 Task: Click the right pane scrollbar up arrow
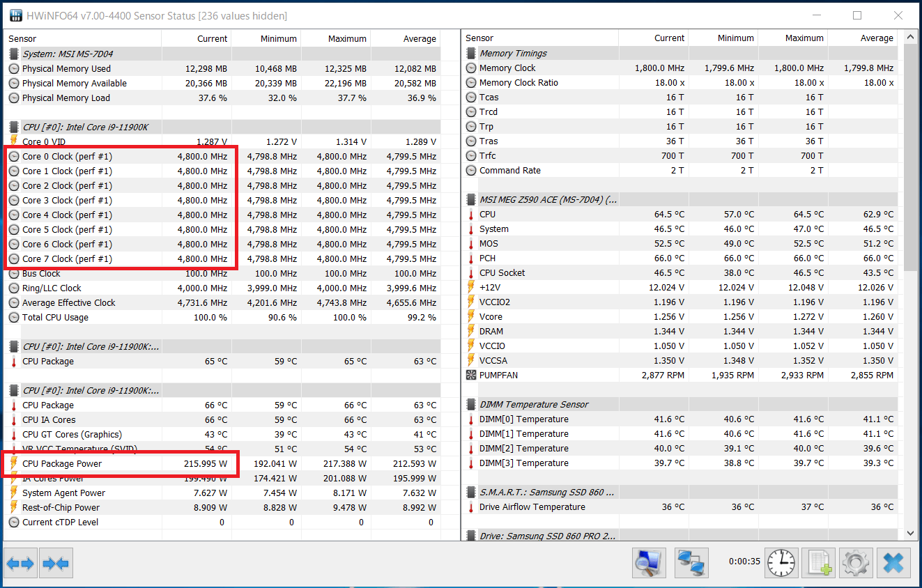click(910, 37)
